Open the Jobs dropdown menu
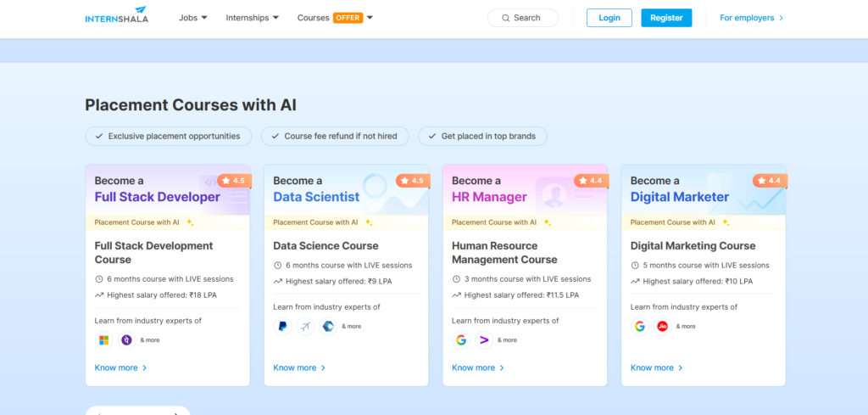This screenshot has width=868, height=415. point(193,18)
